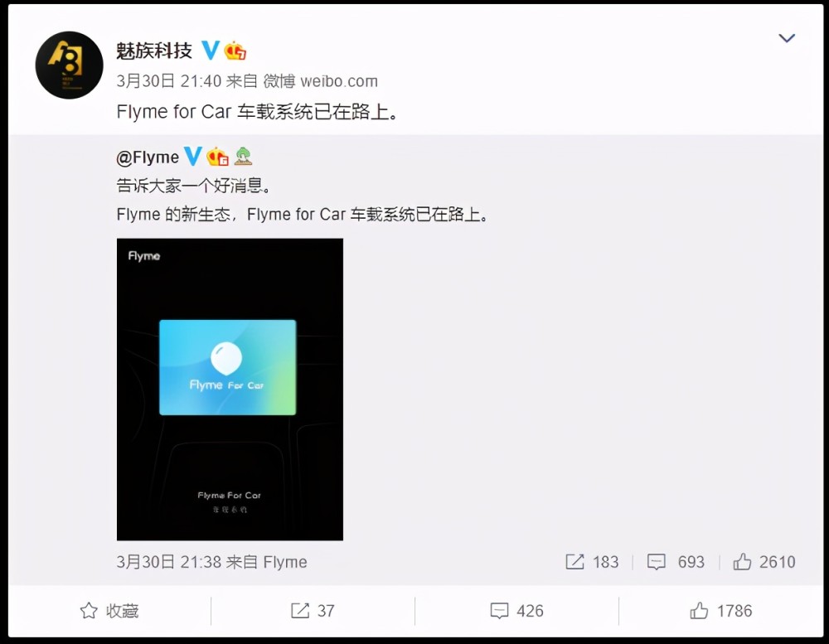Open the @Flyme mention link

148,157
